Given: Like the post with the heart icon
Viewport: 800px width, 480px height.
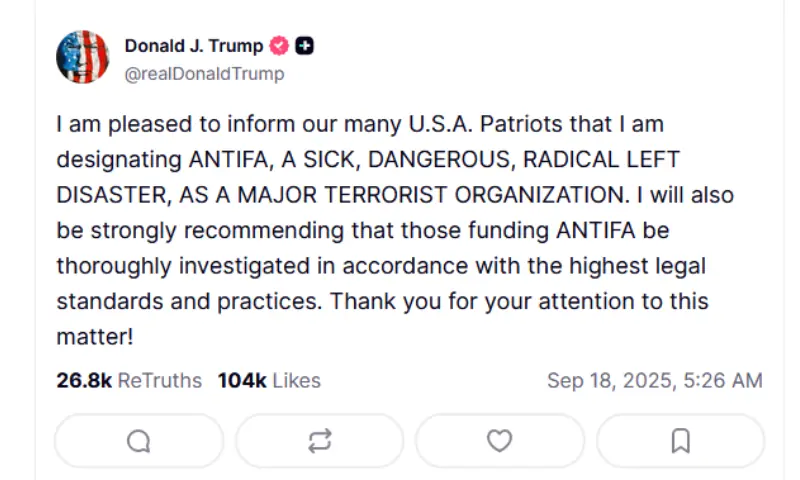Looking at the screenshot, I should [x=499, y=441].
